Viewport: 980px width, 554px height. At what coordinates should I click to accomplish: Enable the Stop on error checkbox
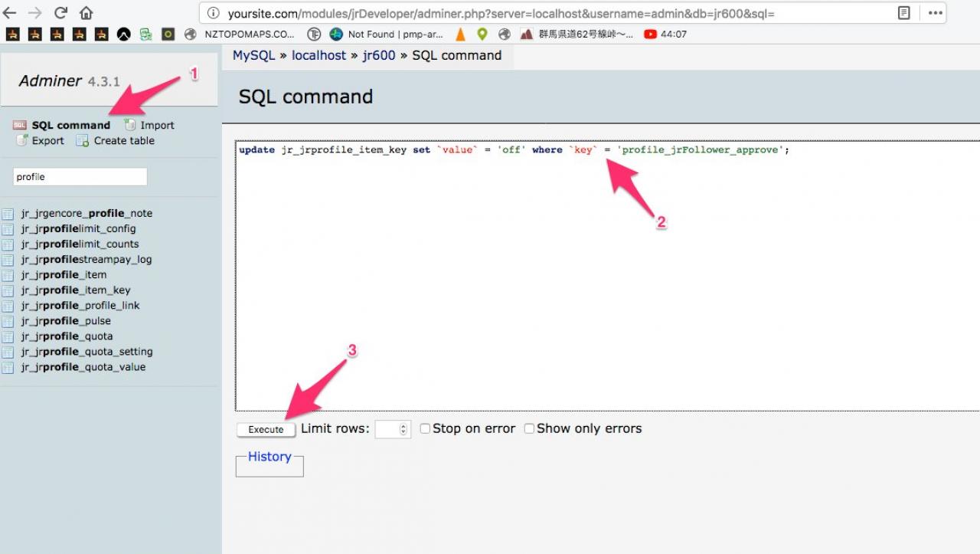tap(425, 429)
